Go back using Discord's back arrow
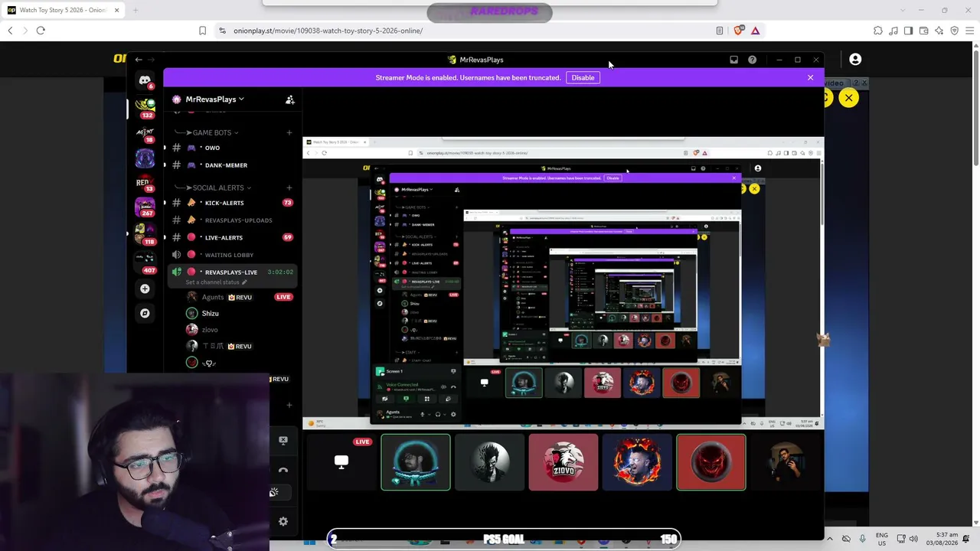The image size is (980, 551). click(x=139, y=60)
